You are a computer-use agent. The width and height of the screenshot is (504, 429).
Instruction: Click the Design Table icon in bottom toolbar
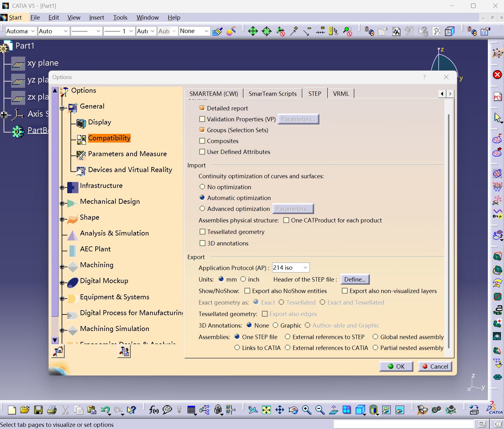coord(191,410)
